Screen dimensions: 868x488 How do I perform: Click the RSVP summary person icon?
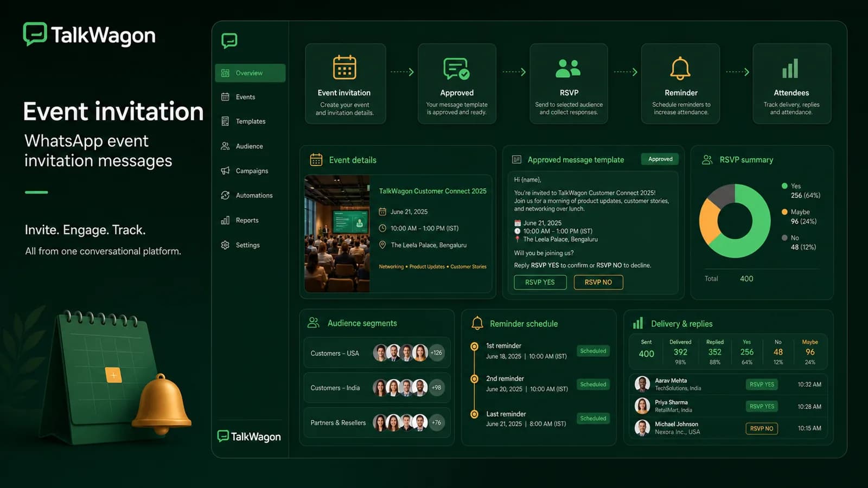tap(707, 160)
